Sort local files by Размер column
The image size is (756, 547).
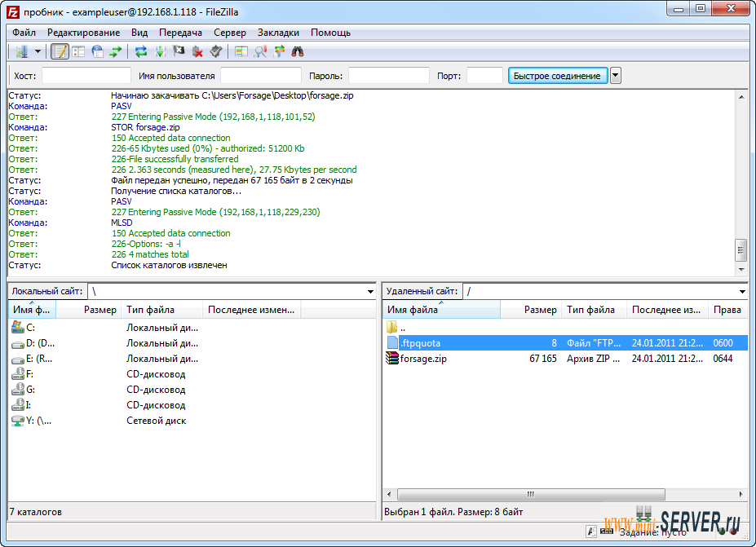[88, 310]
